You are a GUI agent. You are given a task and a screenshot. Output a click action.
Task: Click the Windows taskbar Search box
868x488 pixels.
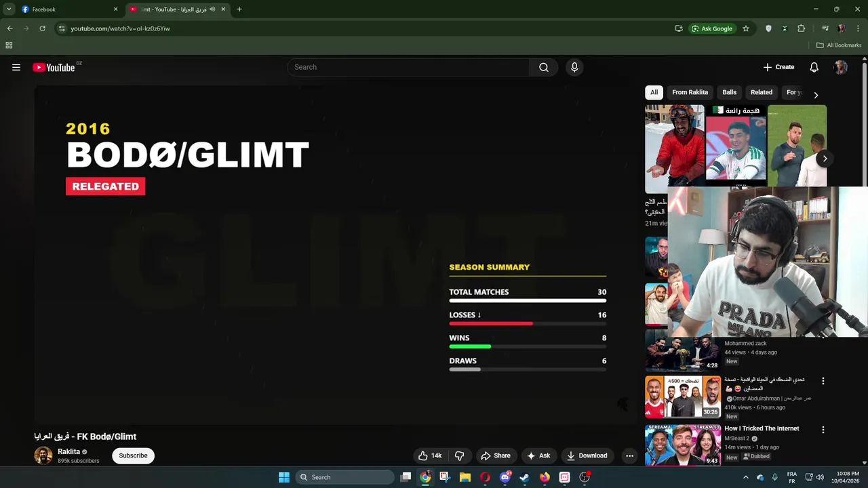(346, 477)
